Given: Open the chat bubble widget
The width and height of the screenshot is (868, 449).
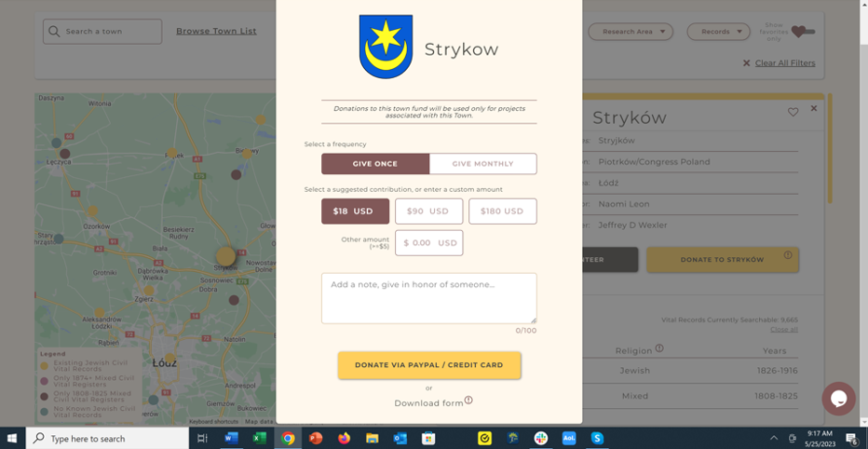Looking at the screenshot, I should pos(838,399).
